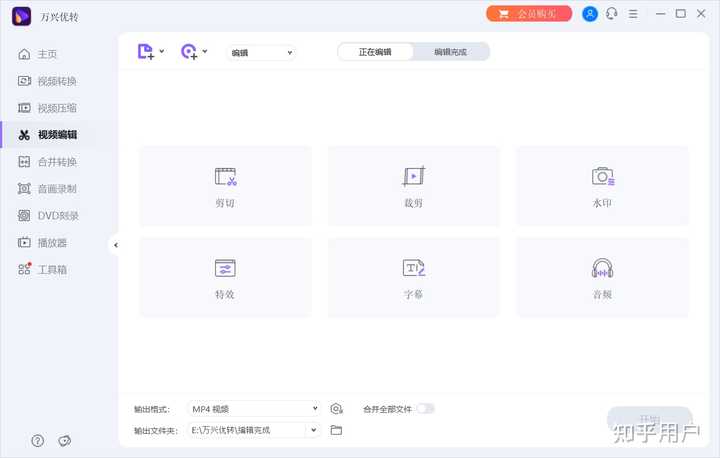The height and width of the screenshot is (458, 720).
Task: Open the 字幕 subtitle tool card
Action: 413,277
